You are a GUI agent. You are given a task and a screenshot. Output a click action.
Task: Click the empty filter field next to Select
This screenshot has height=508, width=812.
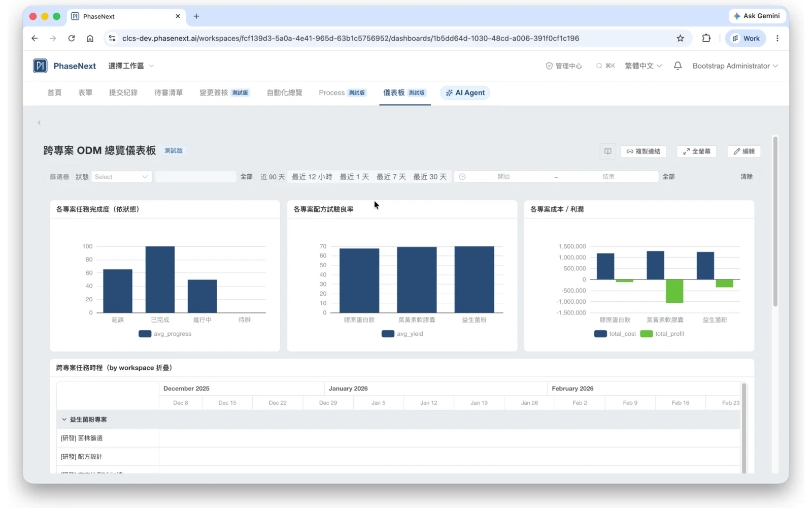pos(195,177)
